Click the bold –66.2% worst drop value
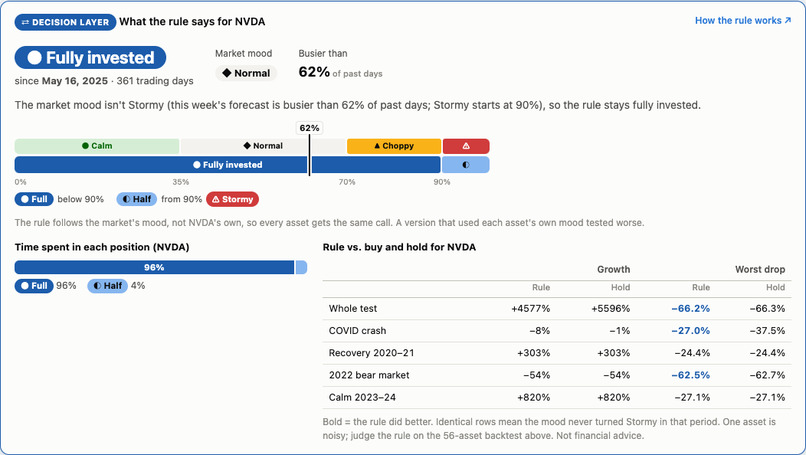The width and height of the screenshot is (806, 455). tap(690, 308)
